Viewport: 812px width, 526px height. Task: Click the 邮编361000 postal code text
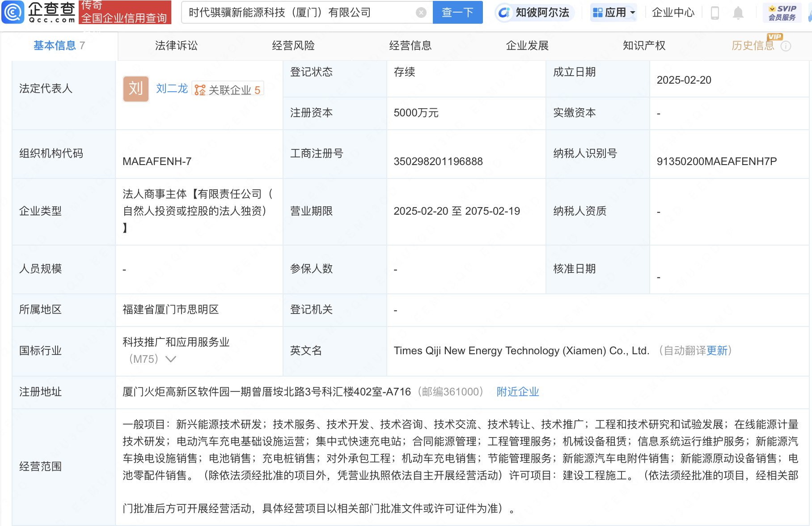coord(451,392)
